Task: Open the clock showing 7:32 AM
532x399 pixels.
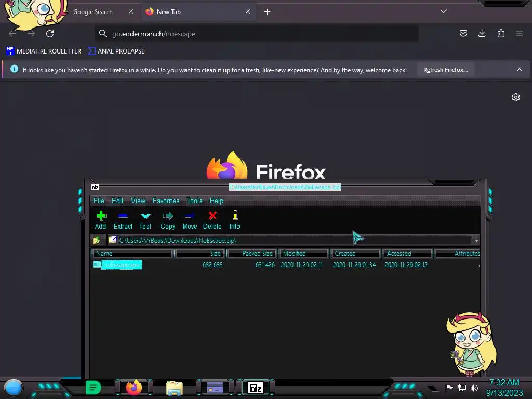Action: (x=504, y=388)
